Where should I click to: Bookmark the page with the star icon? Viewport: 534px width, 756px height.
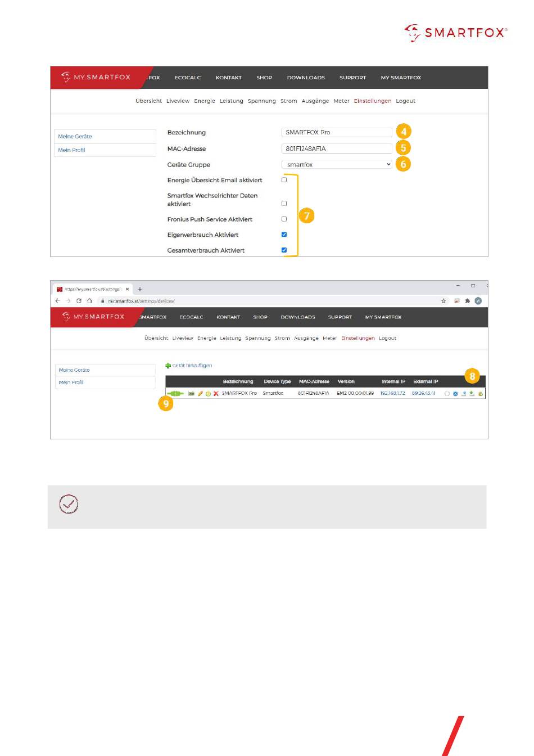pos(444,301)
